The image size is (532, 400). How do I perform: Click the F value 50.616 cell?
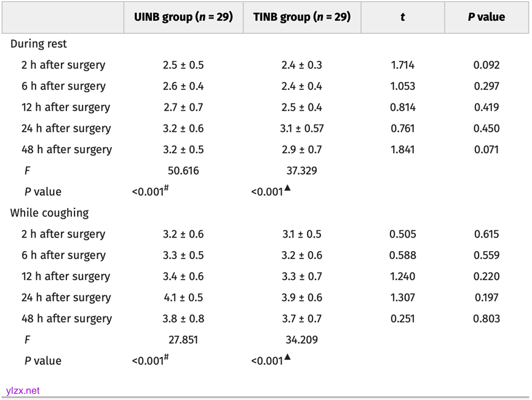tap(183, 170)
